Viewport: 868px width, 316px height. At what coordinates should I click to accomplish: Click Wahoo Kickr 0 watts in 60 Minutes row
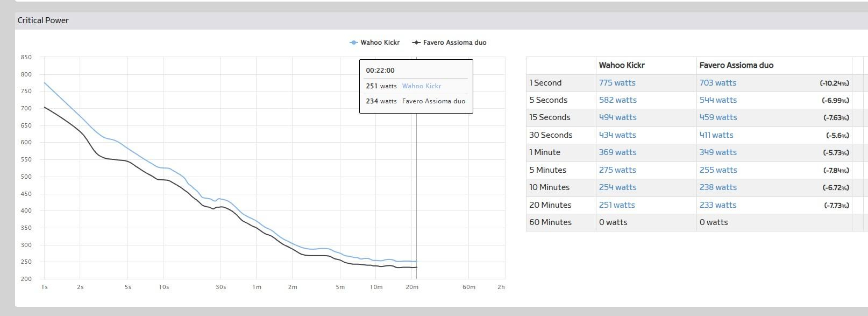tap(613, 222)
